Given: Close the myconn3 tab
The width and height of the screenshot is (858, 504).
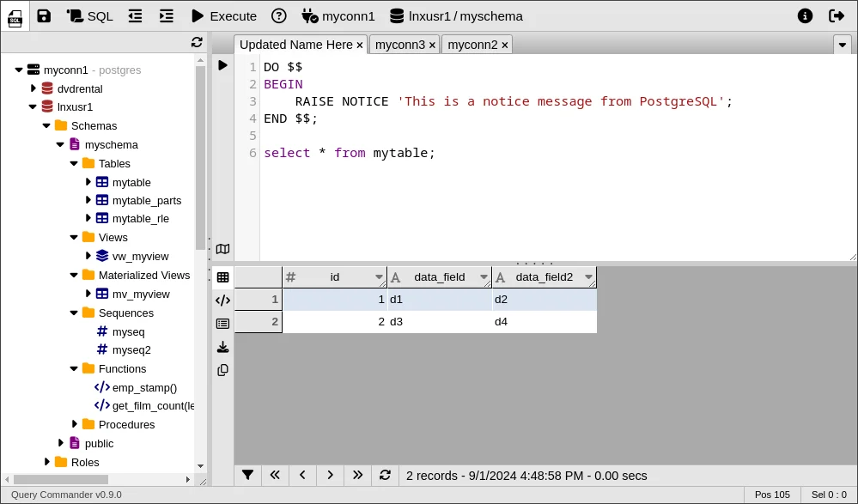Looking at the screenshot, I should point(432,45).
